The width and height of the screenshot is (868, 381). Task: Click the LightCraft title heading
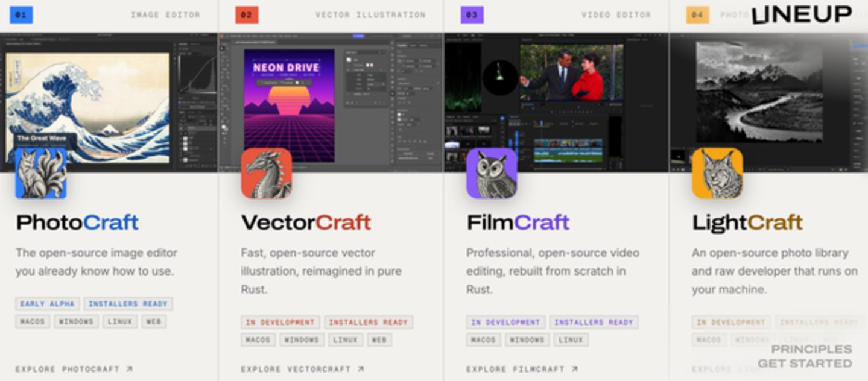(747, 223)
